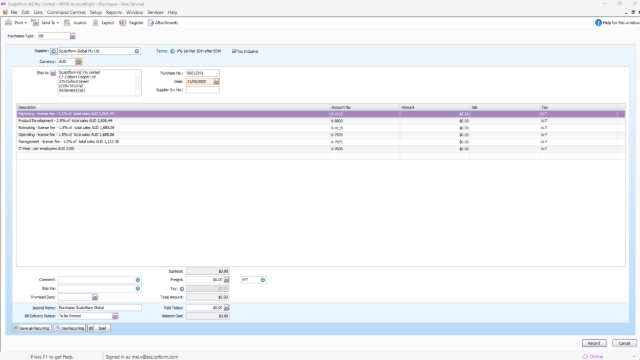This screenshot has height=360, width=640.
Task: Open the Journal toolbar item
Action: 75,23
